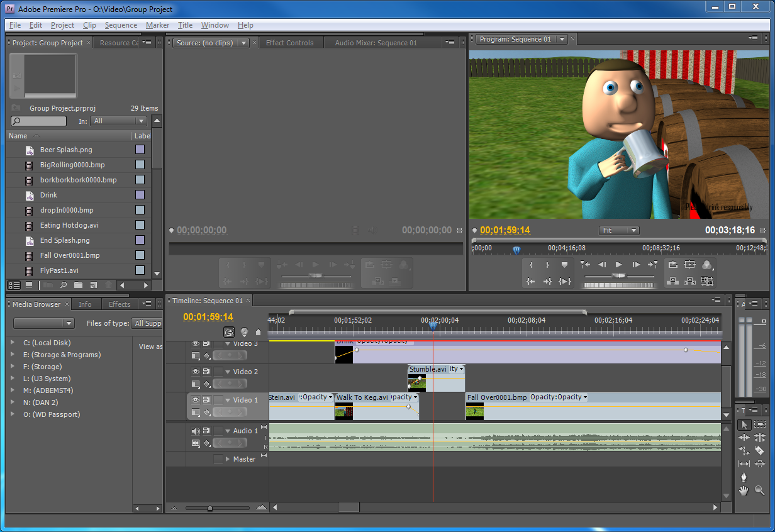The image size is (775, 532).
Task: Go to previous marker in Program monitor
Action: (585, 265)
